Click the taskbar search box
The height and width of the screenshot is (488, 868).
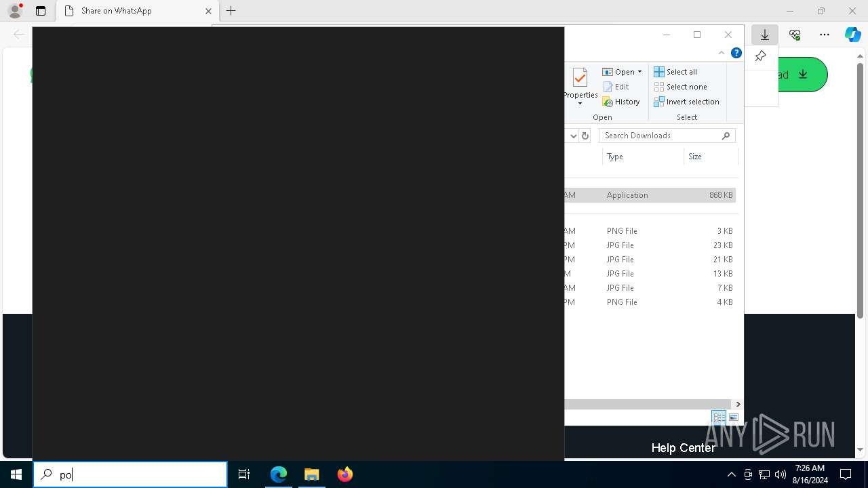[130, 474]
